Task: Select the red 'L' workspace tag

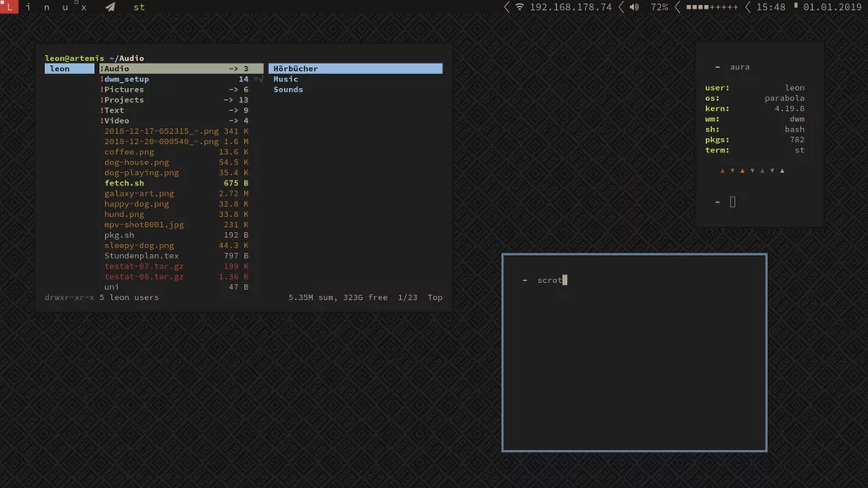Action: coord(9,7)
